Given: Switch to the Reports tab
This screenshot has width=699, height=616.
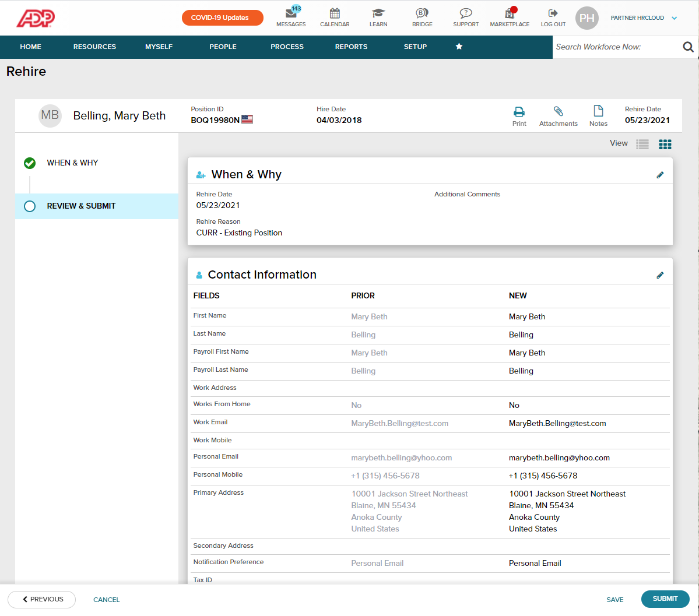Looking at the screenshot, I should point(351,47).
